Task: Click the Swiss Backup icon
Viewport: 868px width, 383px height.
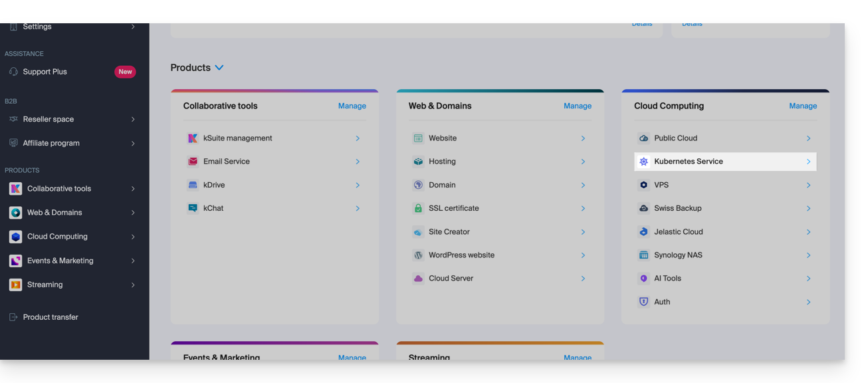Action: pos(643,208)
